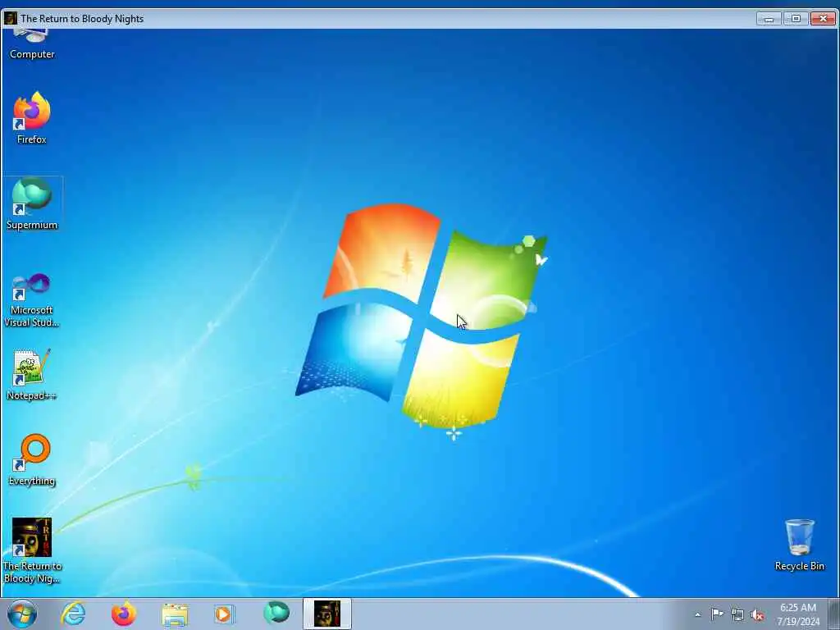840x630 pixels.
Task: Close The Return to Bloody Nights window
Action: click(x=823, y=19)
